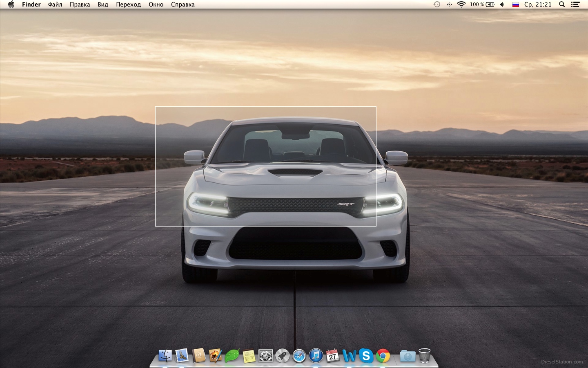Click the volume speaker icon
This screenshot has width=588, height=368.
(x=502, y=4)
